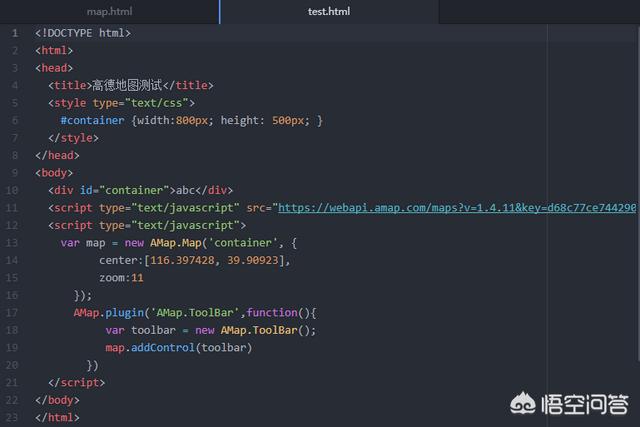The image size is (640, 427).
Task: Click the function keyword on line 17
Action: coord(272,313)
